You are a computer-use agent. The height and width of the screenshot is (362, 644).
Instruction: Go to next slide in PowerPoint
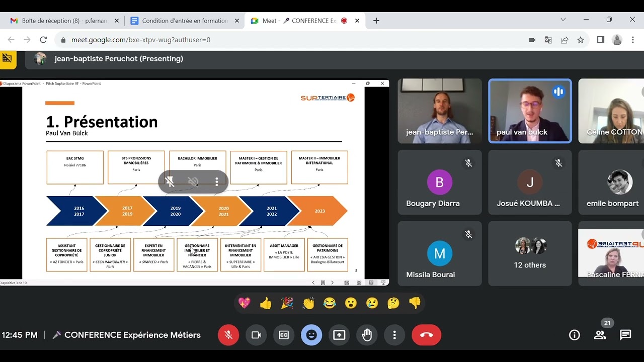pyautogui.click(x=332, y=283)
